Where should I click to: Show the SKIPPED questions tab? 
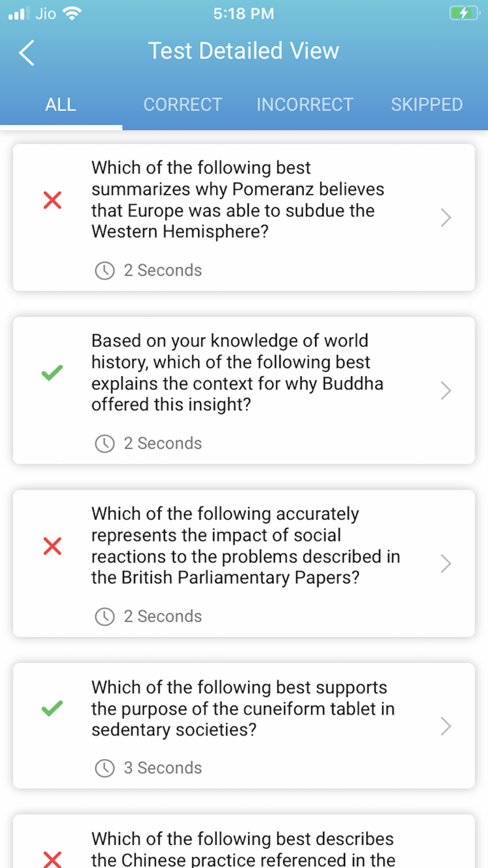pos(427,105)
